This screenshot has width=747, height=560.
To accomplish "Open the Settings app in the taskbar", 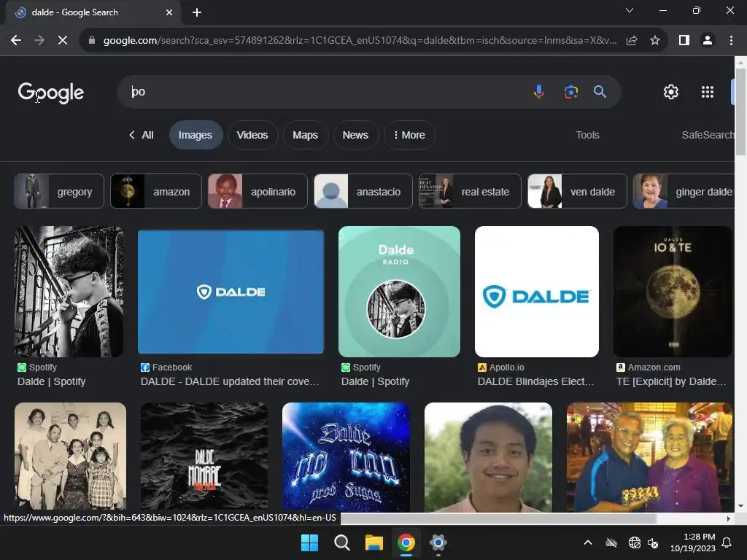I will tap(438, 542).
